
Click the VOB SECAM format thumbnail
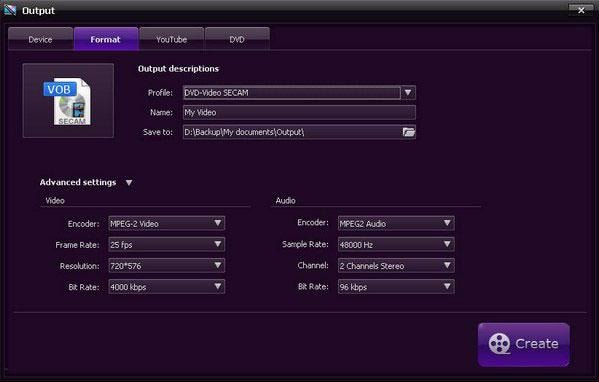click(68, 100)
